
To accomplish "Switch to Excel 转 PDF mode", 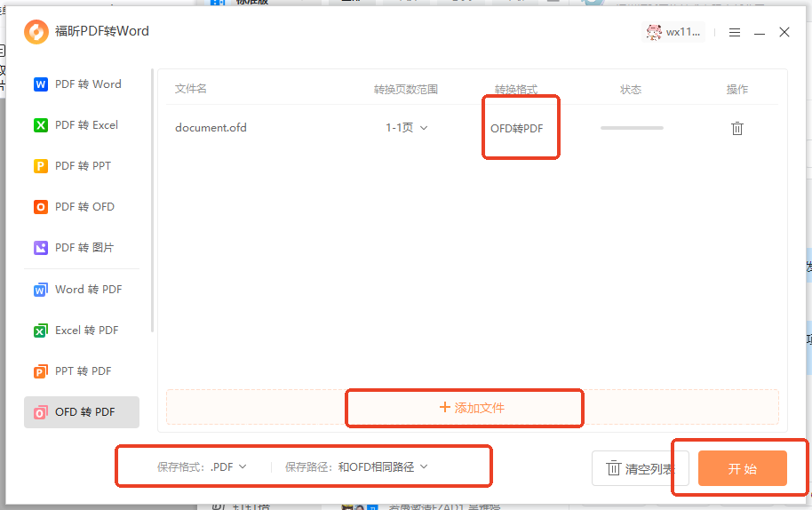I will 82,331.
